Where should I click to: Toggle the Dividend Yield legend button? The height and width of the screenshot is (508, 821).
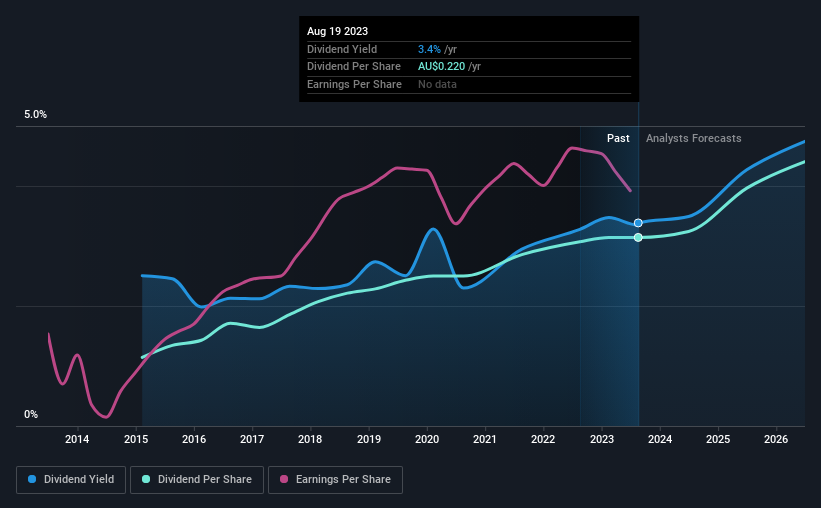pos(71,480)
